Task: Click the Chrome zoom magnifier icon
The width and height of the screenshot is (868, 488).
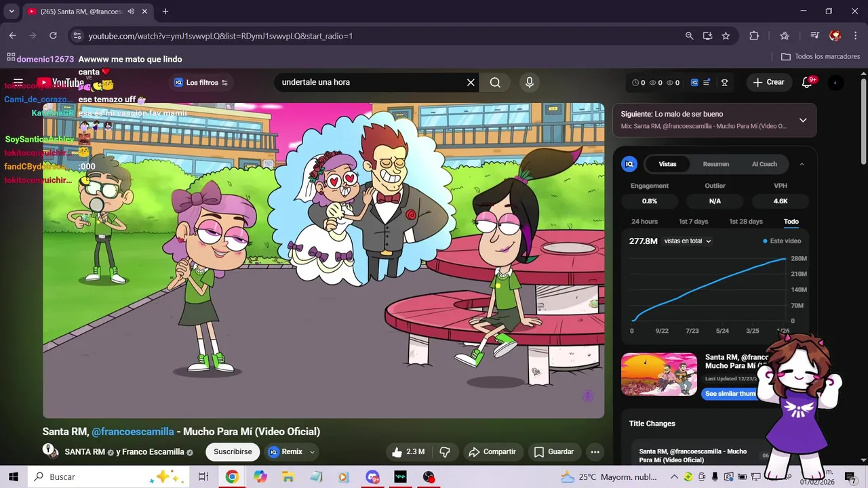Action: coord(689,36)
